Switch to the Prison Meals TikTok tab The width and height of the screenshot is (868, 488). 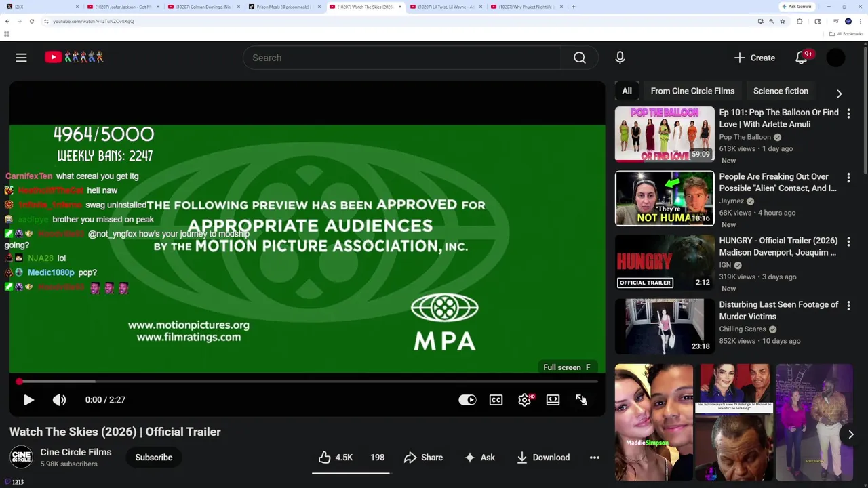283,7
